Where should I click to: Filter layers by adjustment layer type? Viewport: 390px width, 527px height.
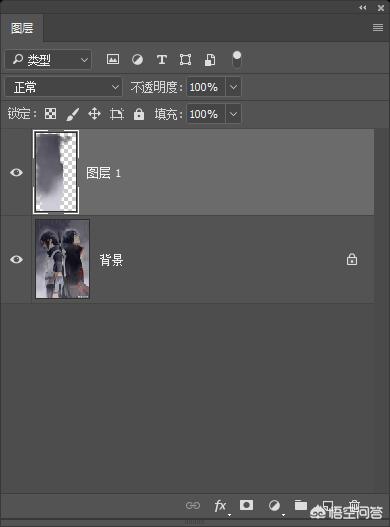click(x=137, y=60)
